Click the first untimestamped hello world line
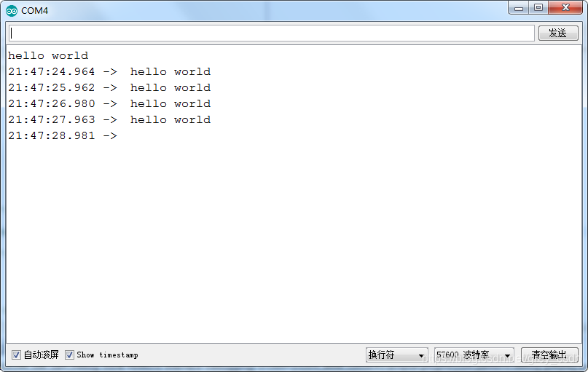The image size is (588, 372). click(x=48, y=56)
